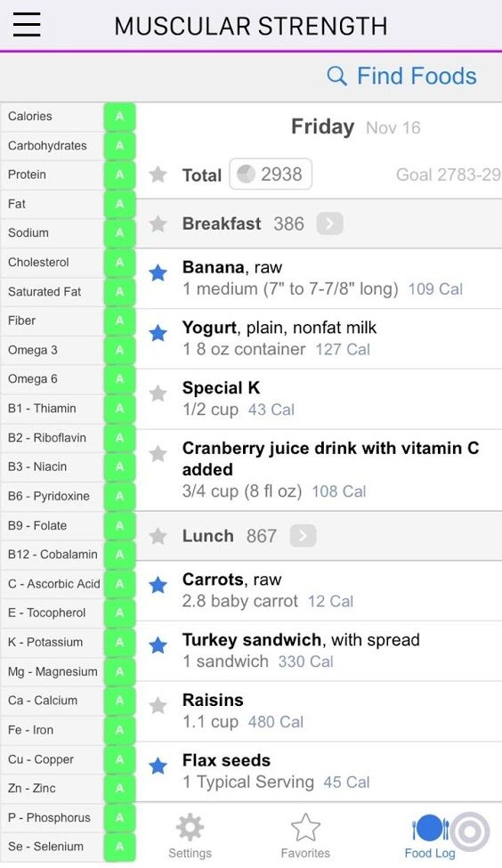Screen dimensions: 502x868
Task: Tap the Find Foods magnifier icon
Action: coord(337,76)
